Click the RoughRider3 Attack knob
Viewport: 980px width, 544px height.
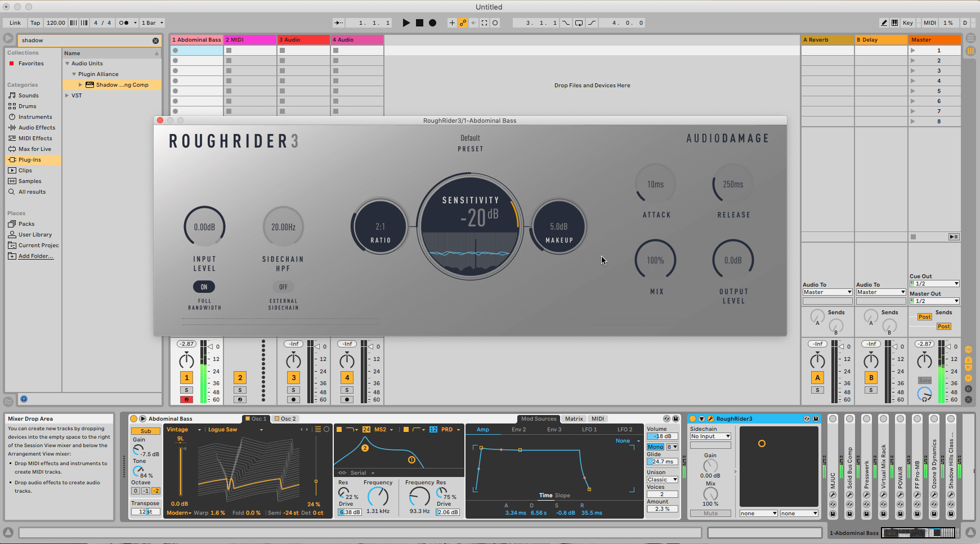click(x=655, y=184)
